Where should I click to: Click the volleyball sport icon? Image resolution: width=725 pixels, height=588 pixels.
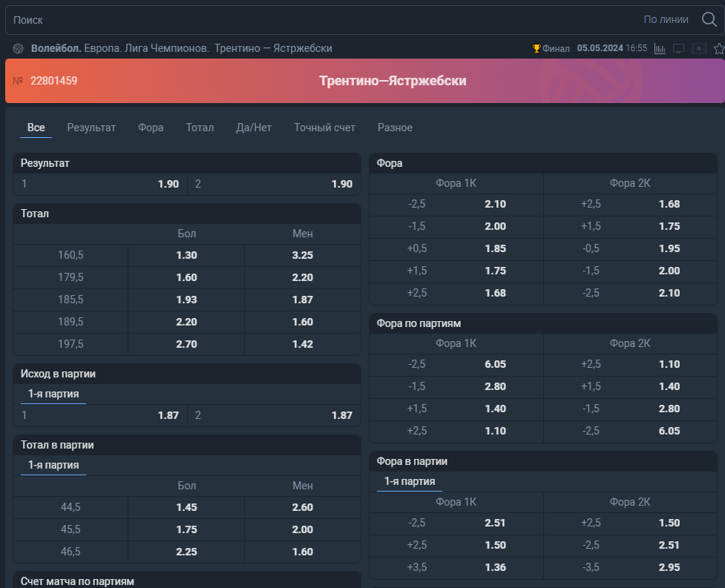pyautogui.click(x=18, y=48)
